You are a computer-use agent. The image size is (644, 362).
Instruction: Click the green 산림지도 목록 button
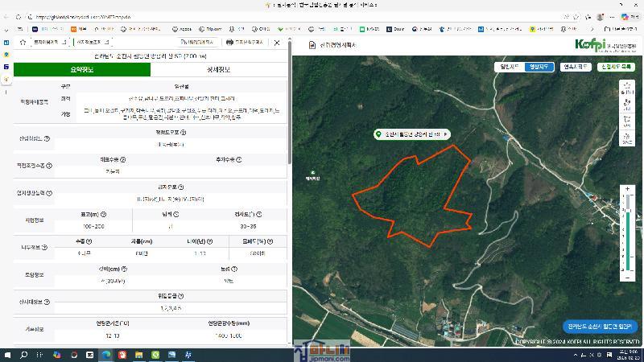pyautogui.click(x=617, y=67)
